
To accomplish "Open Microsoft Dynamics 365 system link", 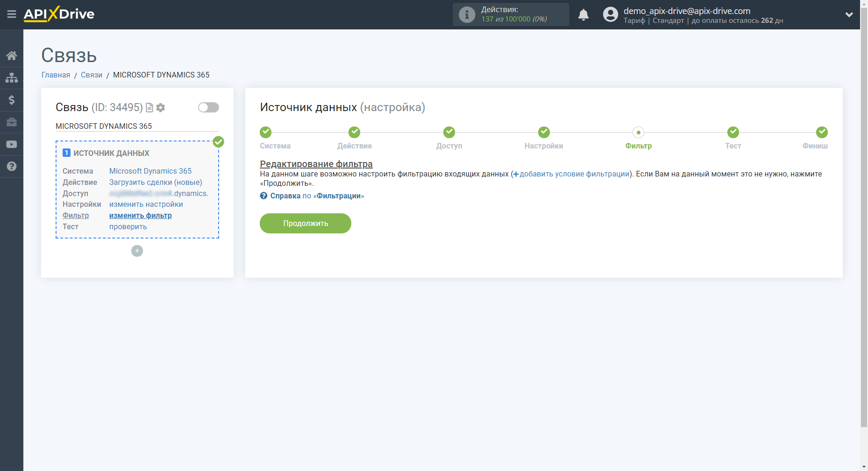I will [150, 171].
